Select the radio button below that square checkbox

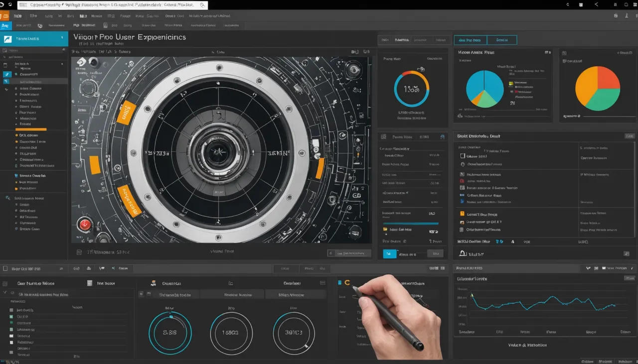(463, 164)
